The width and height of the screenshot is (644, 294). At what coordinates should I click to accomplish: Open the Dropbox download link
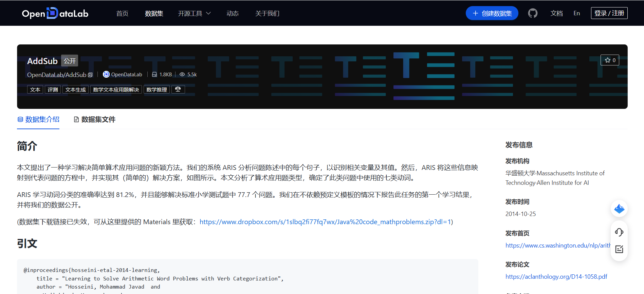[325, 222]
